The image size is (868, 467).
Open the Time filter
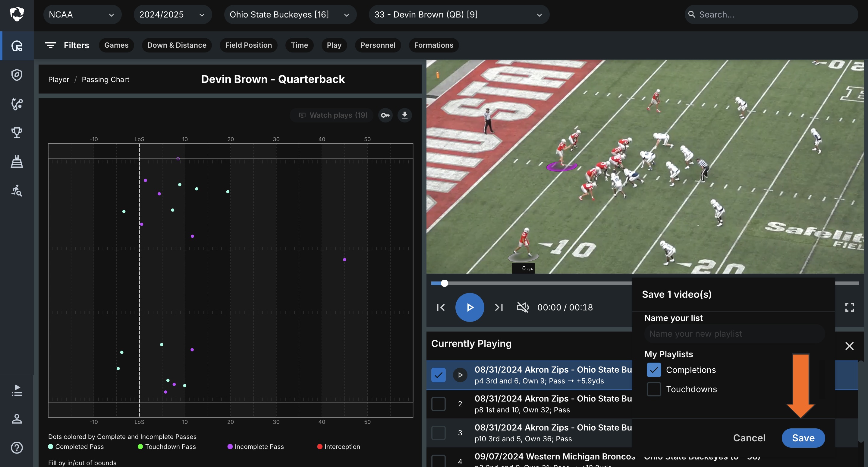[x=299, y=45]
